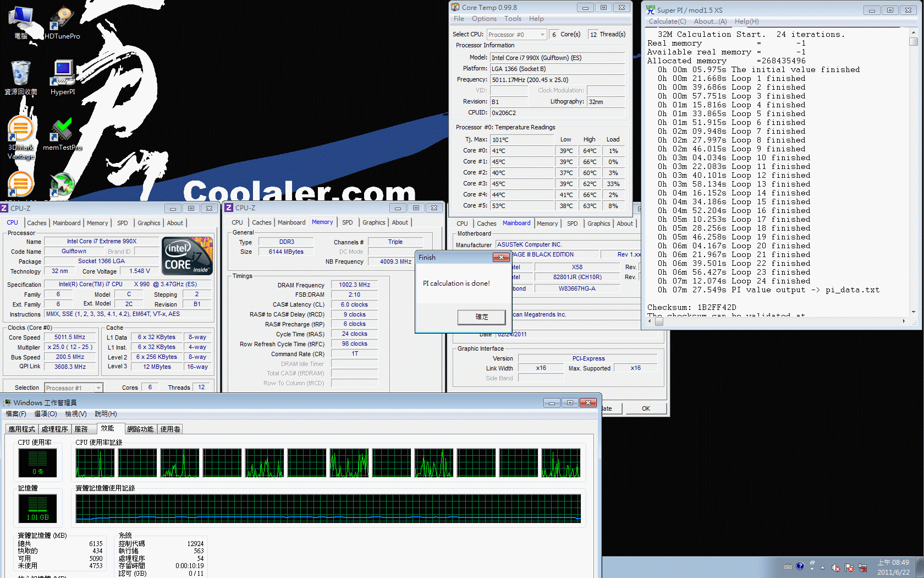The image size is (924, 578).
Task: Open 選項(O) menu in Task Manager
Action: (45, 414)
